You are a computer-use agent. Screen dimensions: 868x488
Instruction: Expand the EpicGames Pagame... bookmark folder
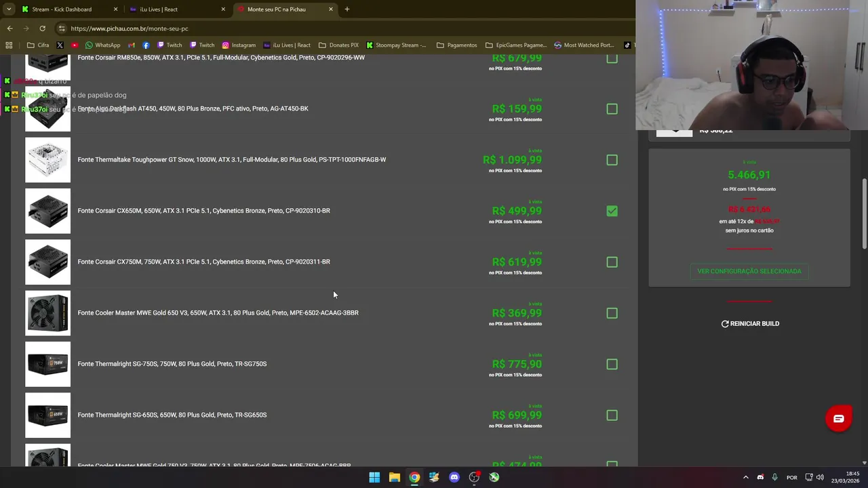[516, 45]
